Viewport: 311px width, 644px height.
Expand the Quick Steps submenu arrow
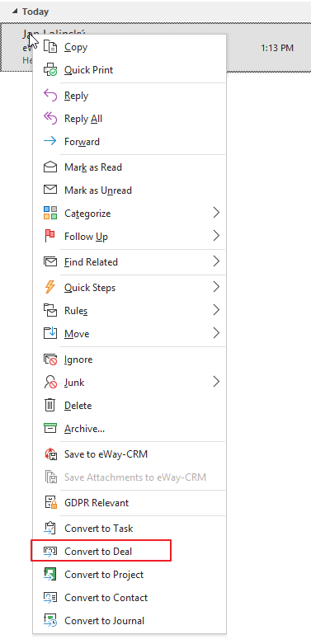(x=216, y=287)
